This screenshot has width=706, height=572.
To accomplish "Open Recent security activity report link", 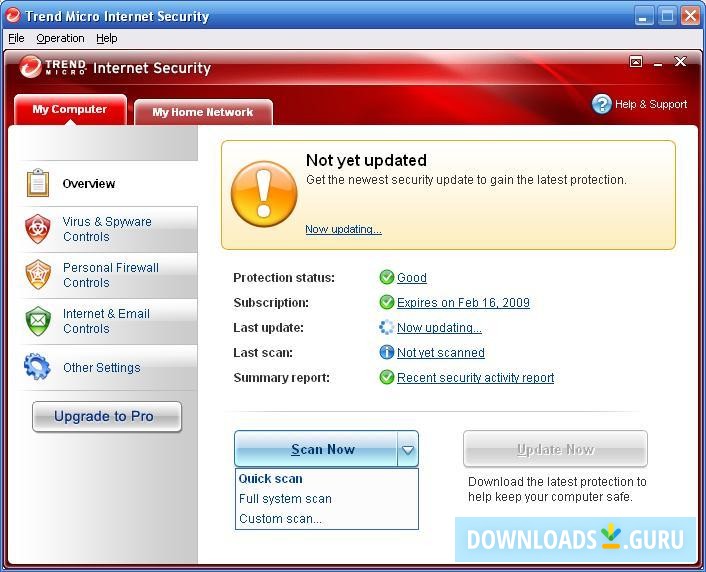I will click(x=475, y=378).
